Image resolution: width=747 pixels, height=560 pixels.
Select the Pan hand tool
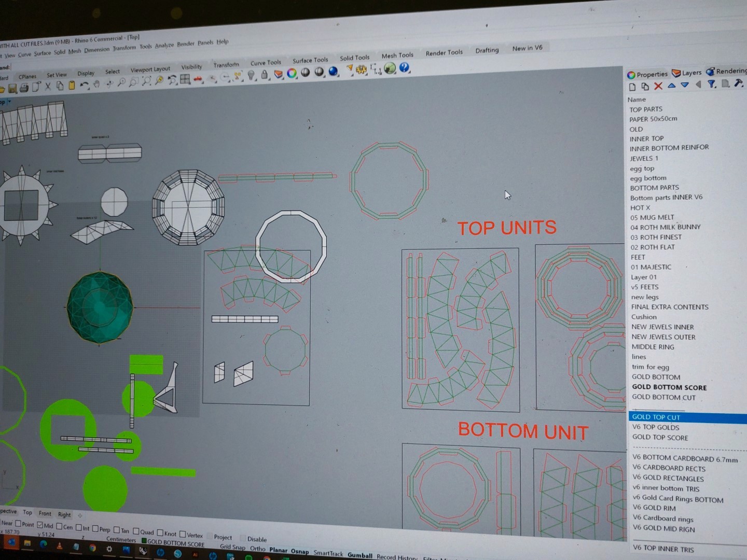point(96,84)
